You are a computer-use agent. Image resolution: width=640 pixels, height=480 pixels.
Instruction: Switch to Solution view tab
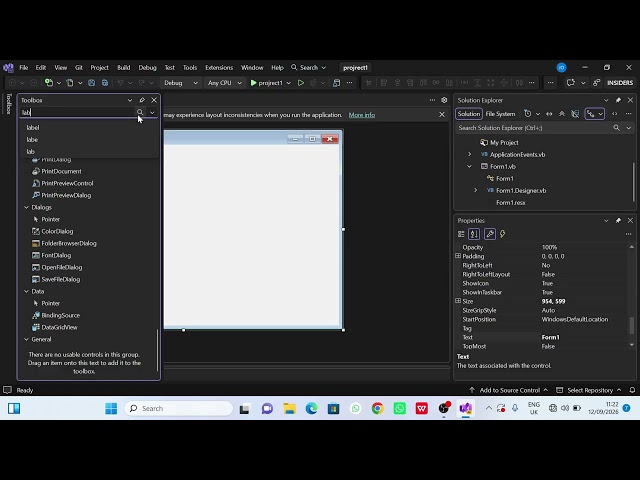pos(469,114)
